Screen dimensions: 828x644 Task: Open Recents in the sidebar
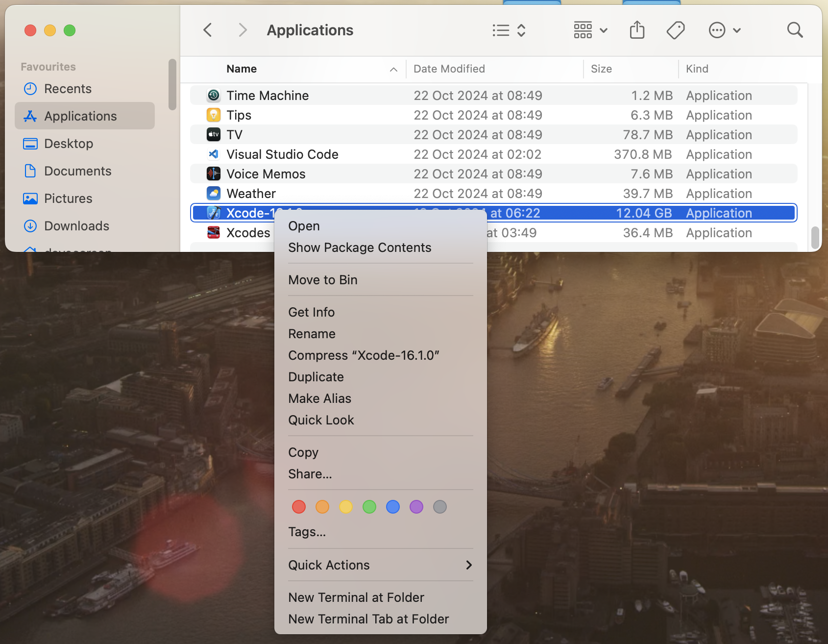(x=85, y=89)
